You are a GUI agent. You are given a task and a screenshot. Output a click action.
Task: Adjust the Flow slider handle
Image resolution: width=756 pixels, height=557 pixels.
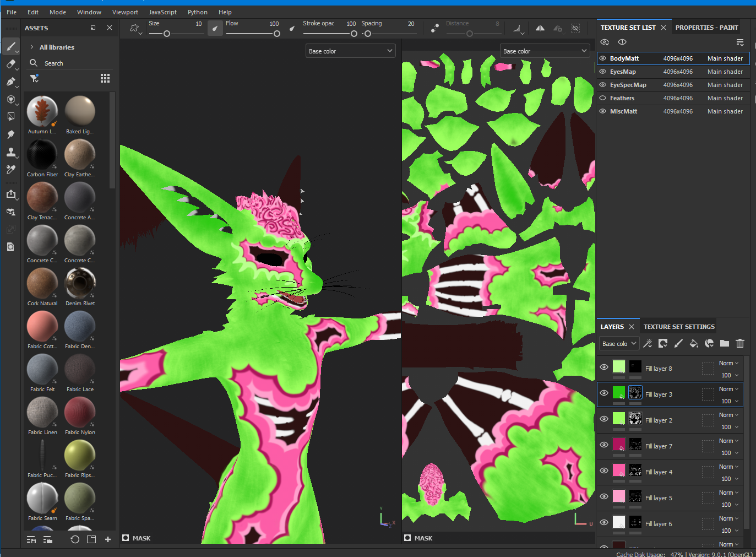click(277, 34)
